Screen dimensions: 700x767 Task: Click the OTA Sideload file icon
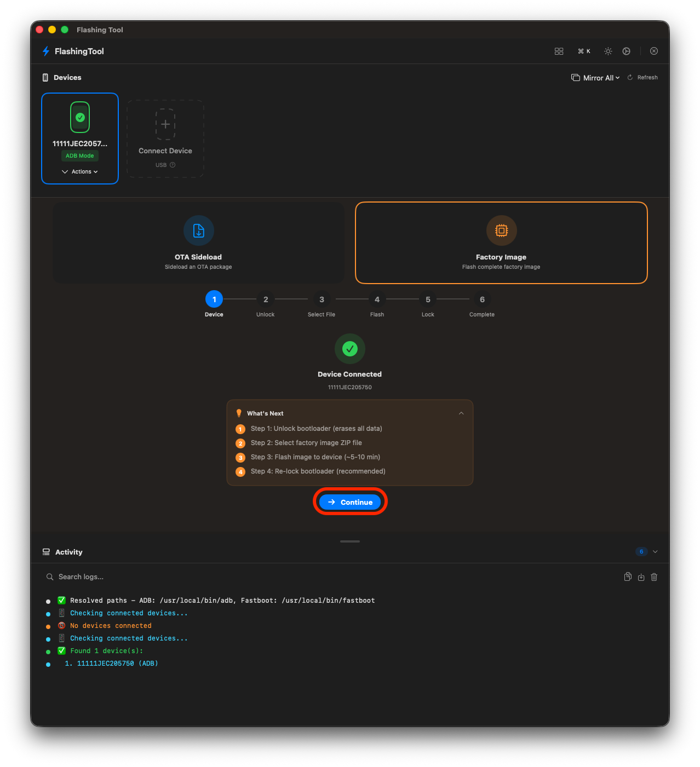coord(199,230)
